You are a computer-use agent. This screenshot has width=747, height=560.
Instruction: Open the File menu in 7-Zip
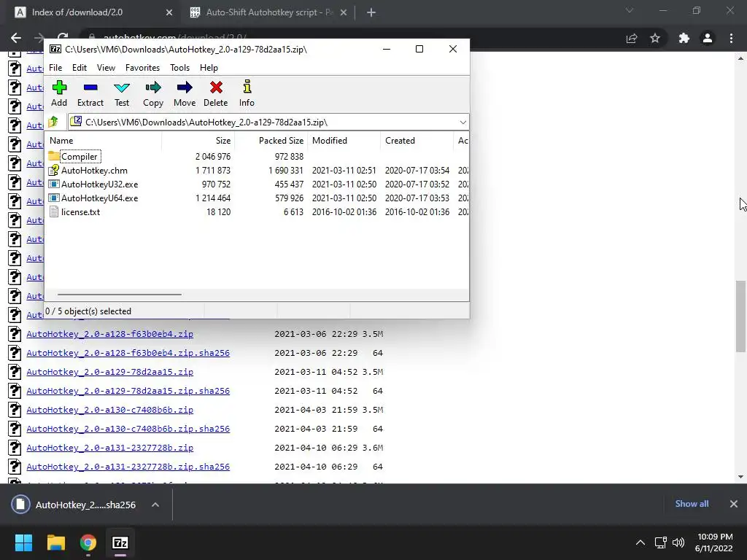click(x=55, y=68)
